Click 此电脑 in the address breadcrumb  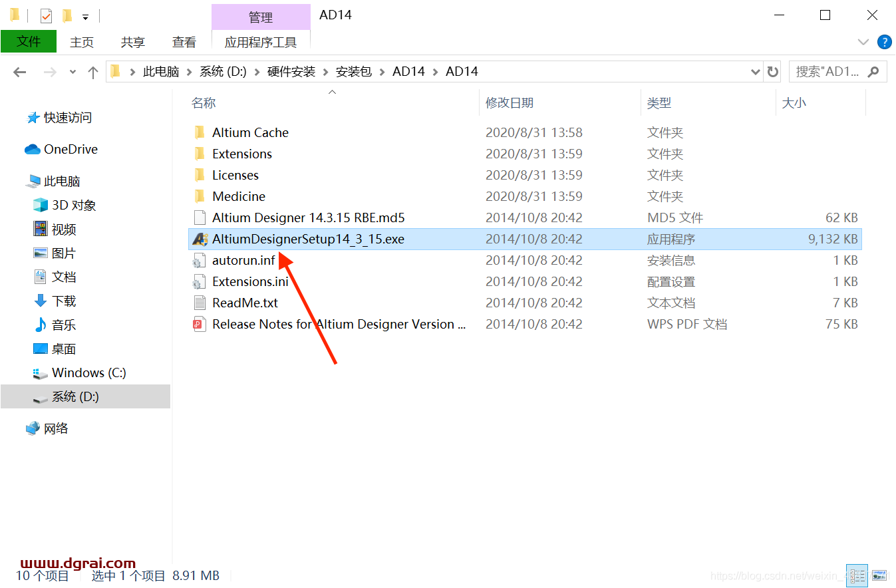(161, 72)
